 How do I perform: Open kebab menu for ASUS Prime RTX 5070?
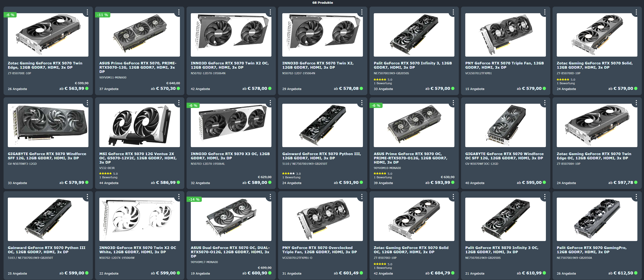pos(179,12)
